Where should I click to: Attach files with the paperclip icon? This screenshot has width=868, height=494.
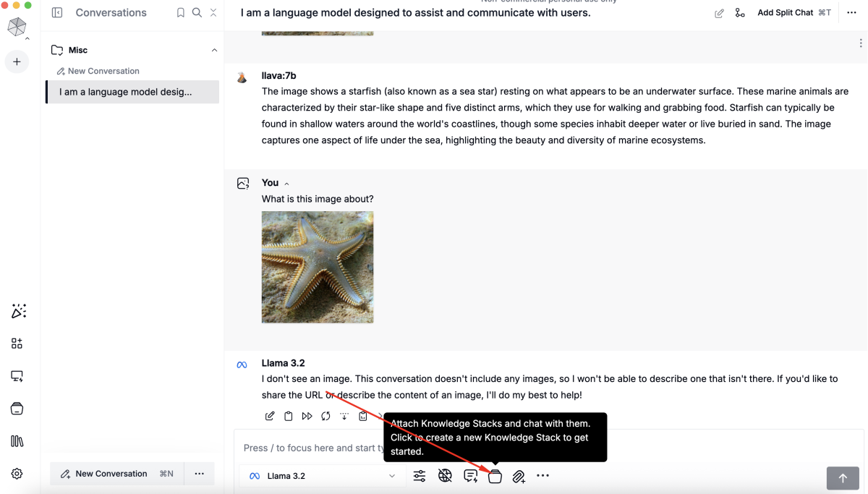[519, 477]
